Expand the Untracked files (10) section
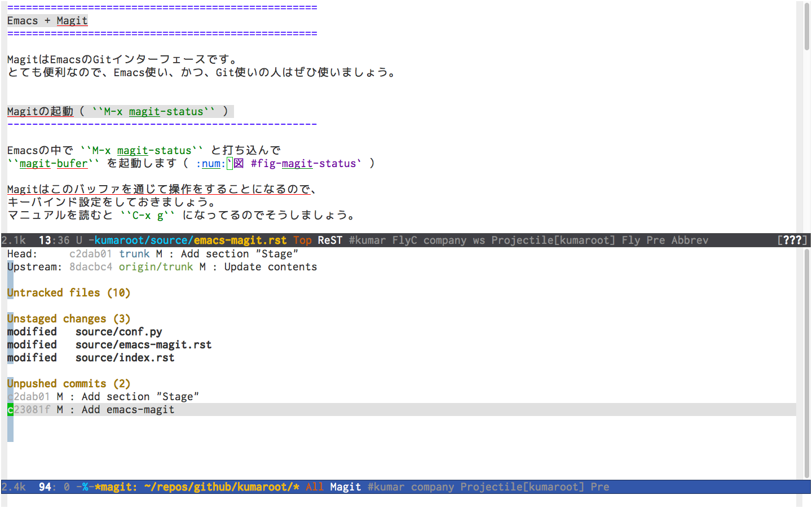 pyautogui.click(x=69, y=293)
